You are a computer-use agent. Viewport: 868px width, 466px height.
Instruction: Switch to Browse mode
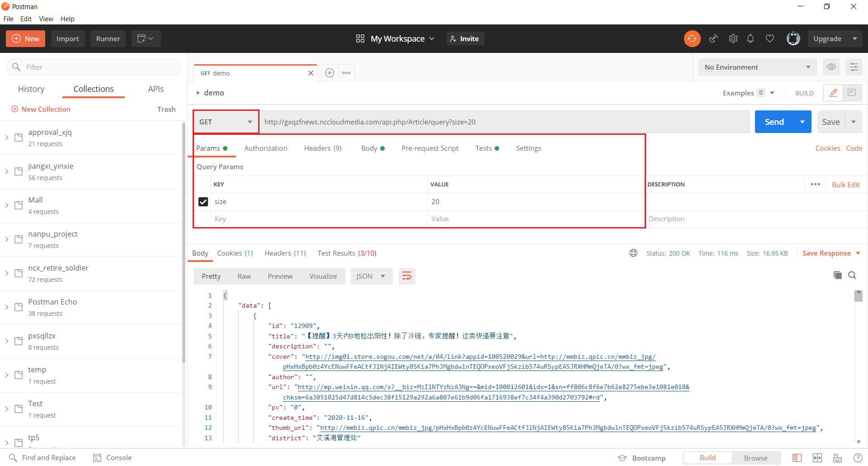[x=756, y=458]
